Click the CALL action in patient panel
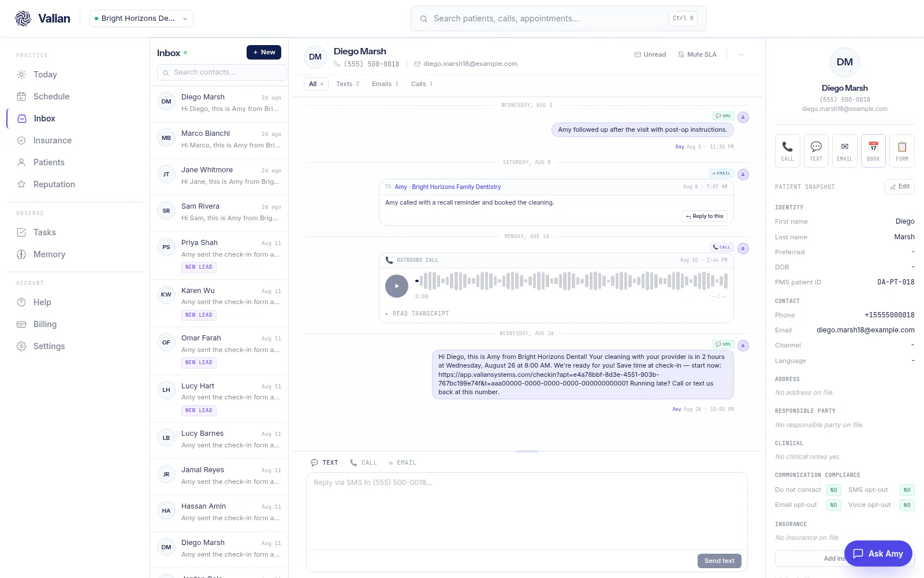The width and height of the screenshot is (924, 578). click(787, 151)
